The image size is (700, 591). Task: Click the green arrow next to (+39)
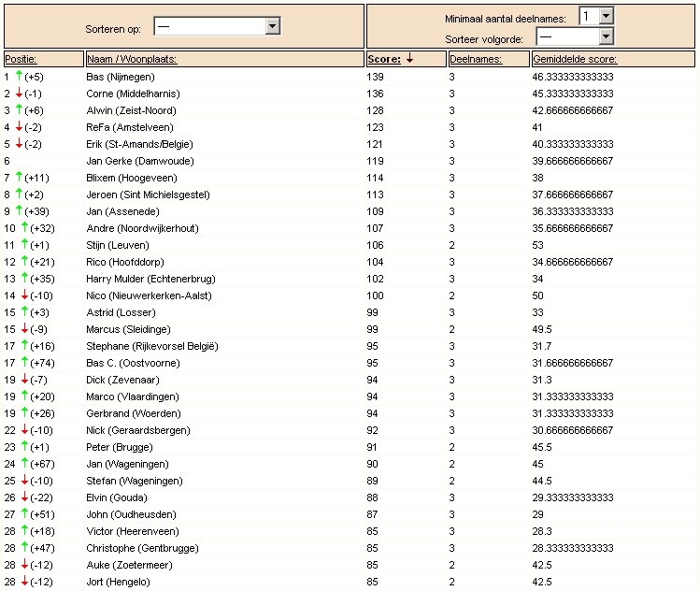20,210
